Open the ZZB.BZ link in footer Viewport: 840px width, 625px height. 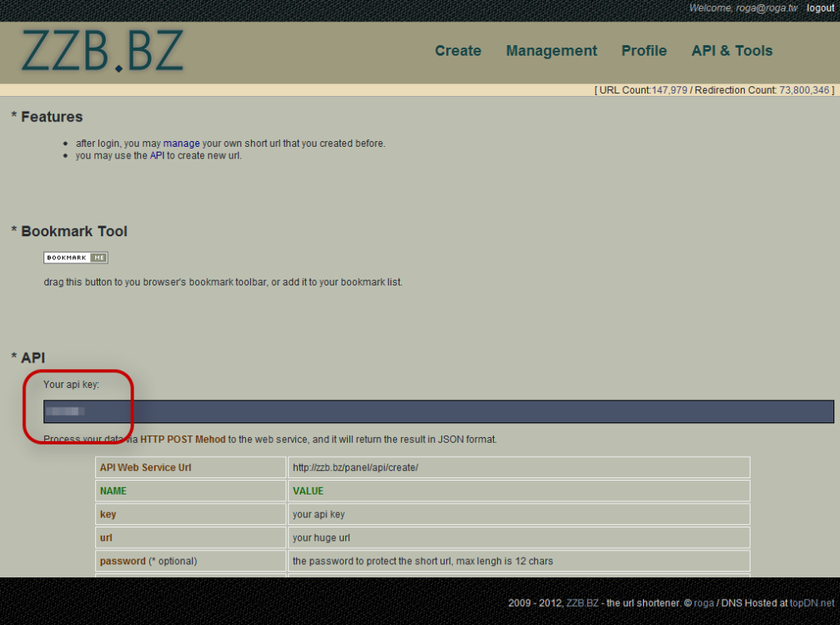coord(582,603)
